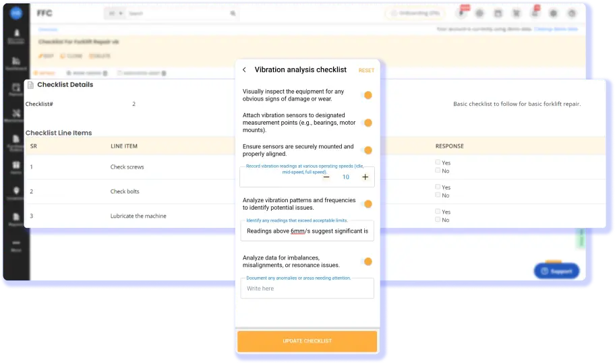Open the settings gear icon in header

pos(553,13)
